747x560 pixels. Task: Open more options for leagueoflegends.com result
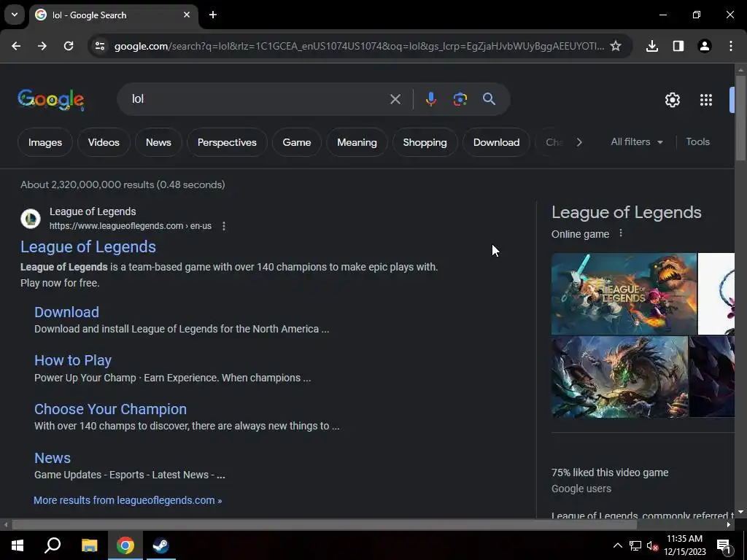pyautogui.click(x=224, y=226)
